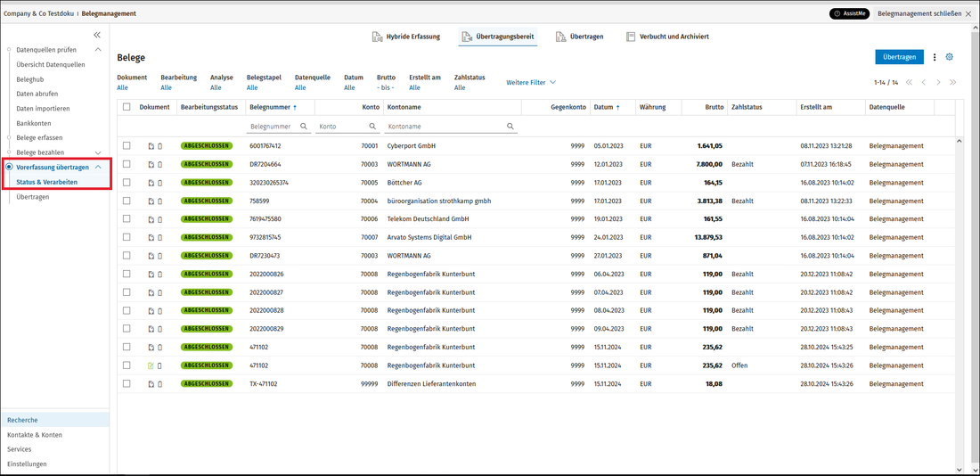Open the document icon for Cyberport GmbH row
This screenshot has height=476, width=980.
[x=151, y=146]
